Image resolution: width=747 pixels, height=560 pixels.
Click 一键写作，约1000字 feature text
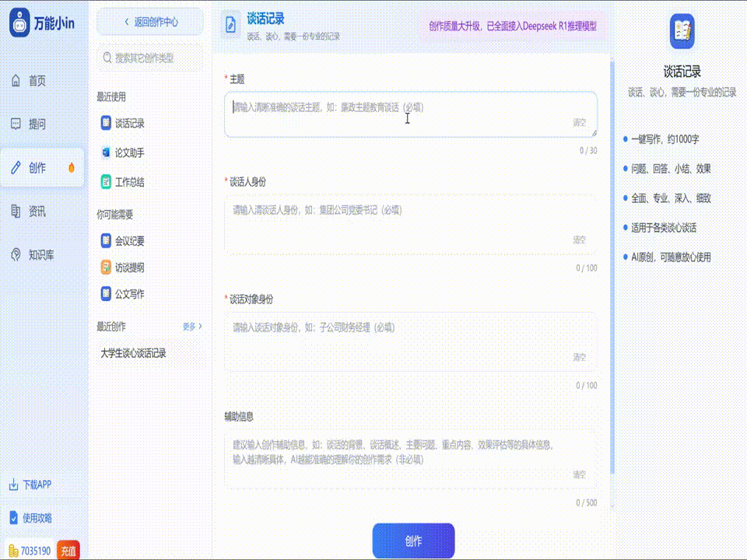pos(665,139)
